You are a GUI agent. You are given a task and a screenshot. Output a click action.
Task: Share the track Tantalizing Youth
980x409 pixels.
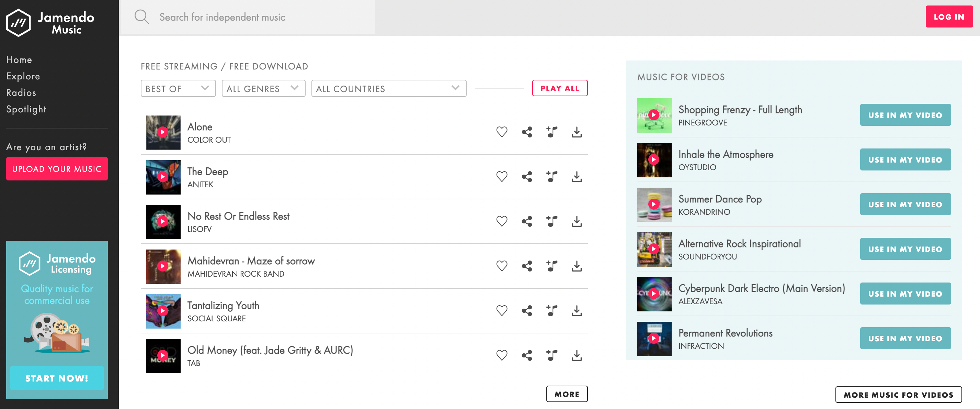[527, 310]
